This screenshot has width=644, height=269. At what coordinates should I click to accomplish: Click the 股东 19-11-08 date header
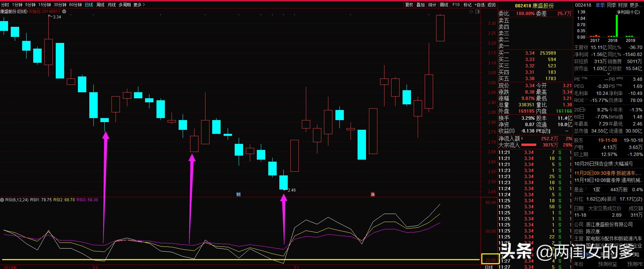click(x=607, y=140)
